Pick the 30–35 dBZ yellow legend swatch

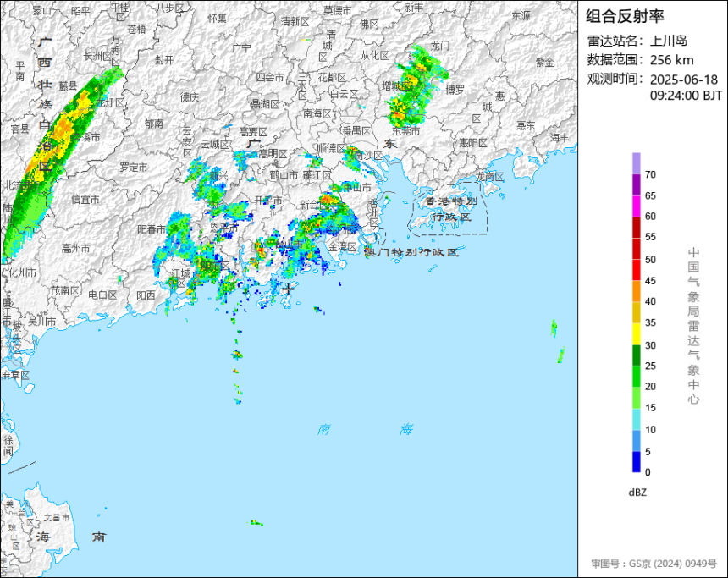(636, 333)
